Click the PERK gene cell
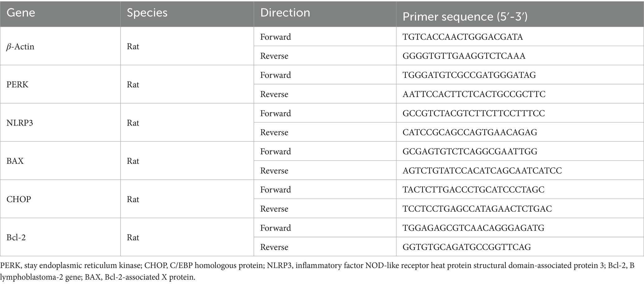This screenshot has height=284, width=644. (17, 85)
